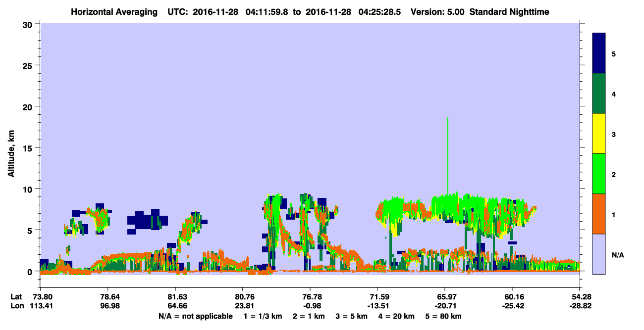Click the lavender N/A color swatch

tap(599, 253)
